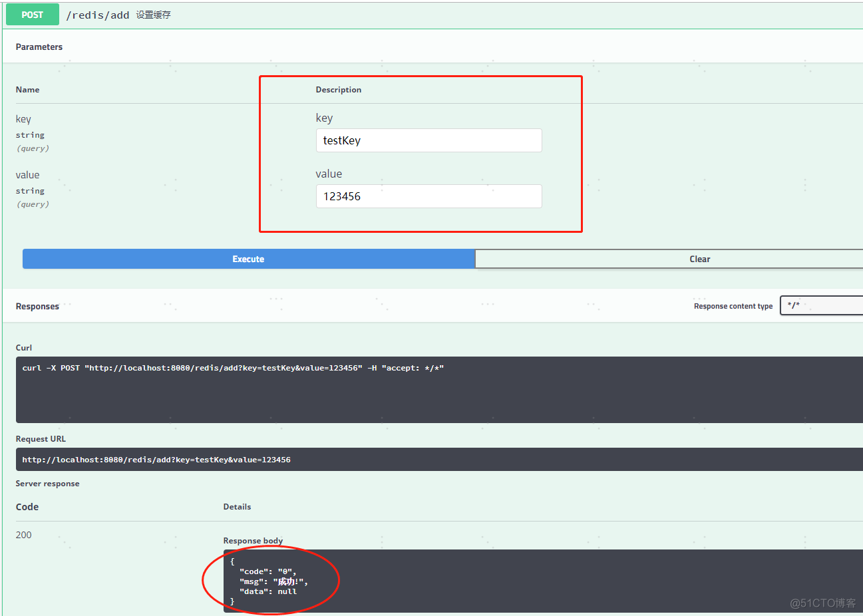Click the Curl section label
The height and width of the screenshot is (616, 863).
(x=24, y=348)
